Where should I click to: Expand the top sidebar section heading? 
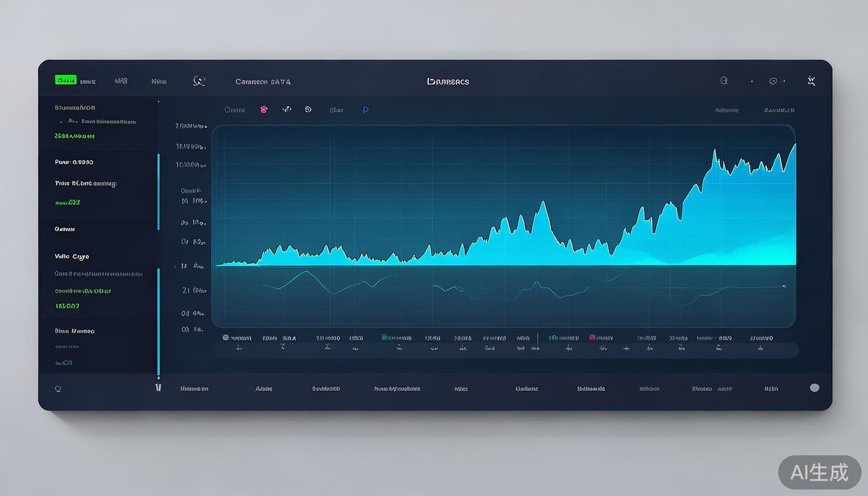click(x=75, y=108)
